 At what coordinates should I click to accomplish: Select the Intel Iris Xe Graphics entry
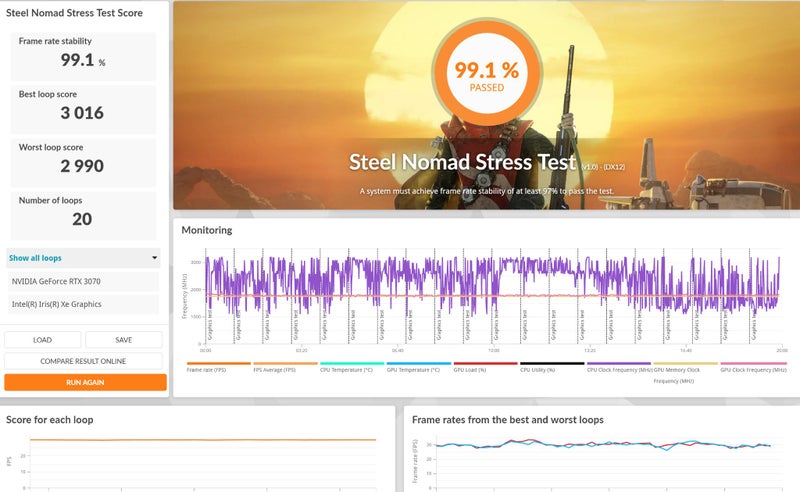[84, 304]
